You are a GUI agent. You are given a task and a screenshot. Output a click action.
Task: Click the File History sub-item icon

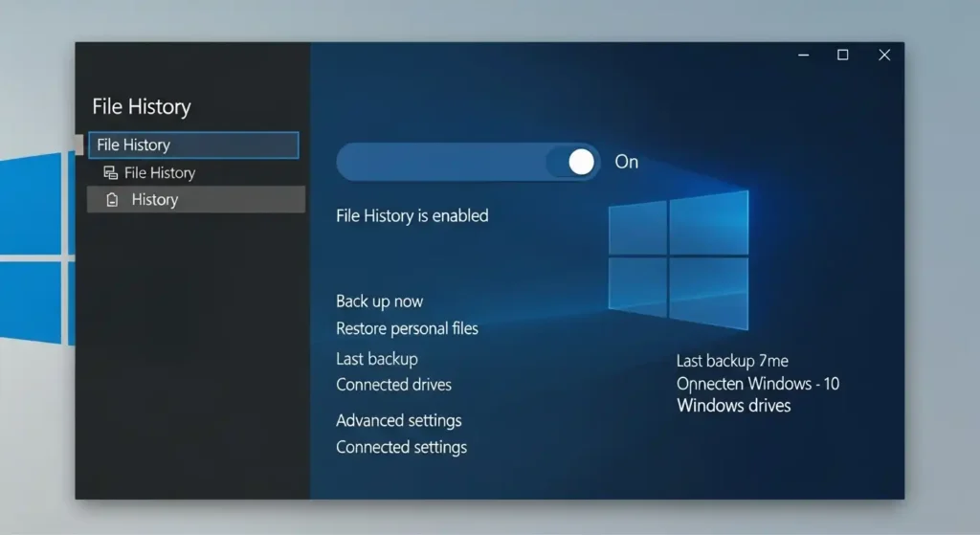click(x=111, y=172)
